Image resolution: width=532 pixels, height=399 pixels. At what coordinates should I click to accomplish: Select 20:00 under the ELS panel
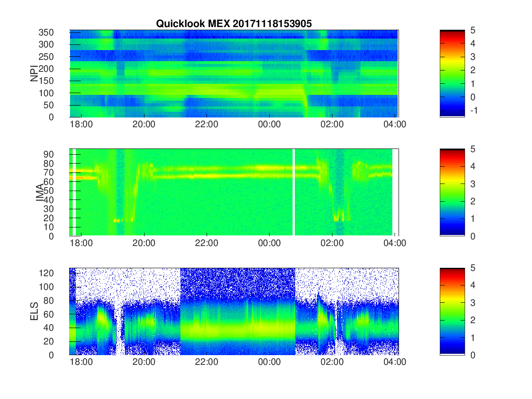point(144,362)
